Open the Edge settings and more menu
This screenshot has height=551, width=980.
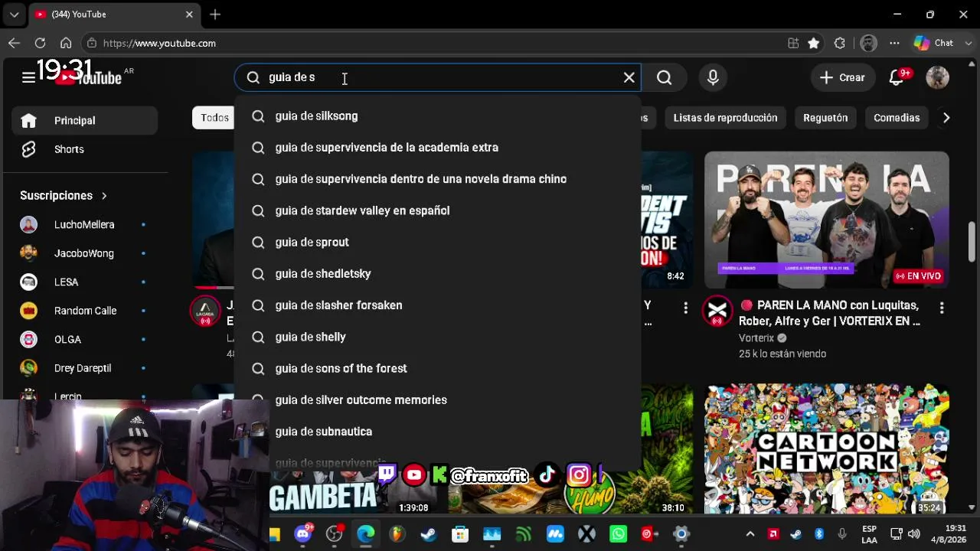pos(894,44)
